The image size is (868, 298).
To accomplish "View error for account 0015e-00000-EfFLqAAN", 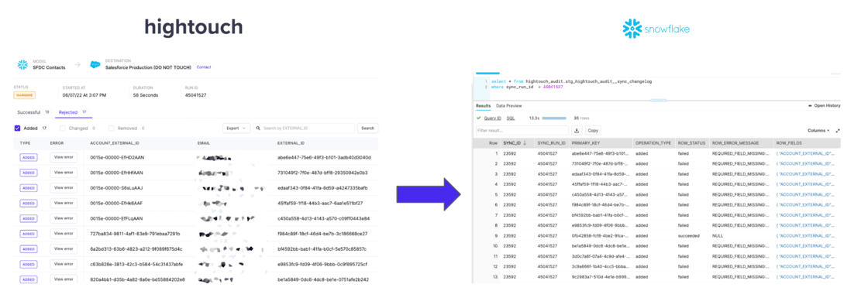I will (x=64, y=218).
